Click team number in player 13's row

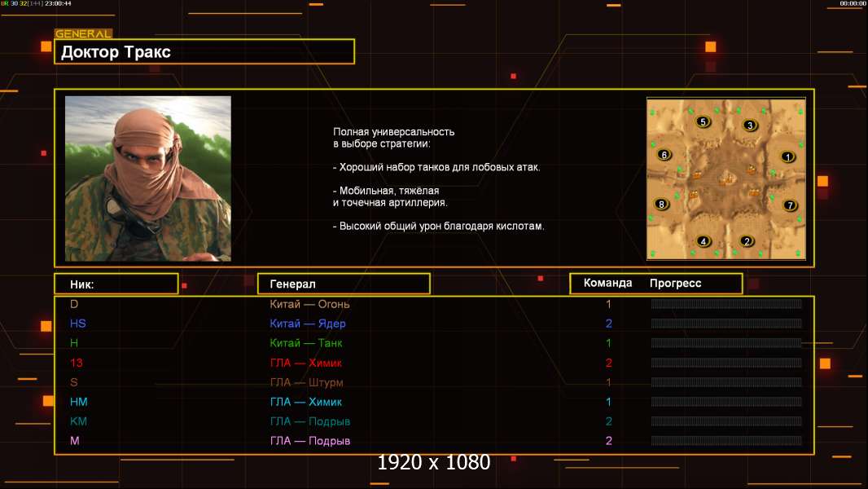pyautogui.click(x=608, y=363)
